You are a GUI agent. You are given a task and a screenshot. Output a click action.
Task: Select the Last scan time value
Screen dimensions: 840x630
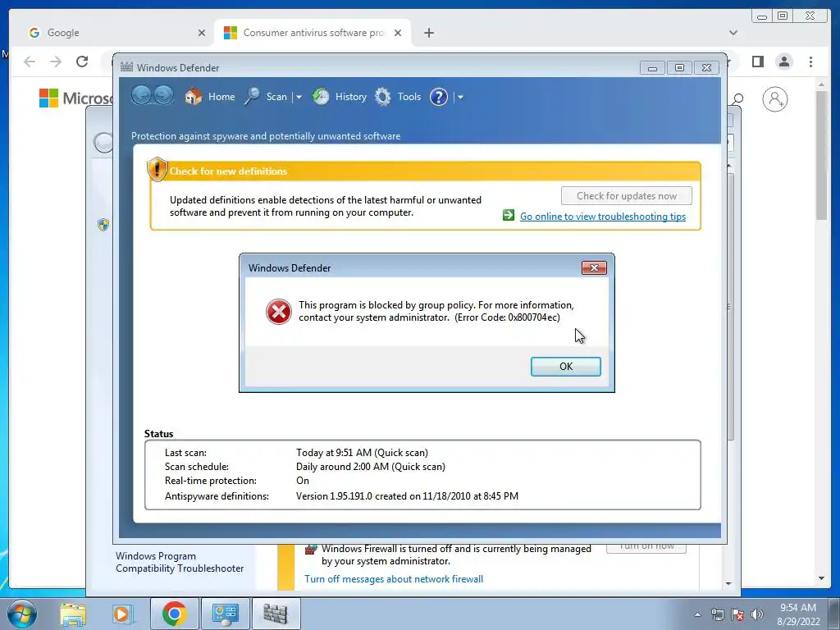pyautogui.click(x=362, y=453)
